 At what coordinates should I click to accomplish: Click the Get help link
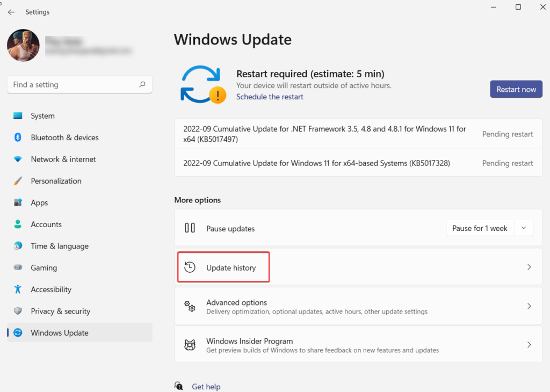pyautogui.click(x=206, y=387)
